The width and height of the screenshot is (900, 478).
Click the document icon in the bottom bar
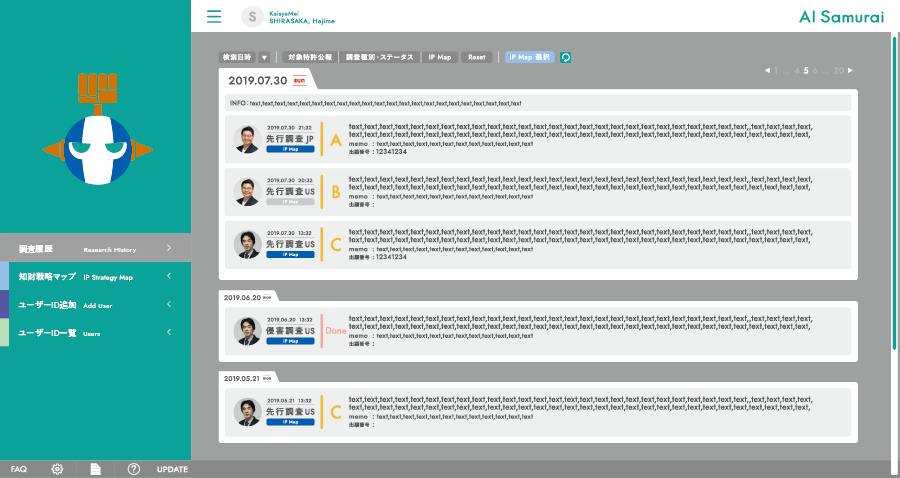96,469
